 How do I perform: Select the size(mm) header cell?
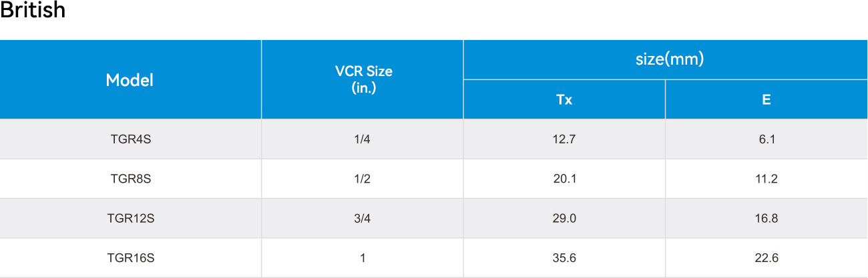tap(666, 59)
